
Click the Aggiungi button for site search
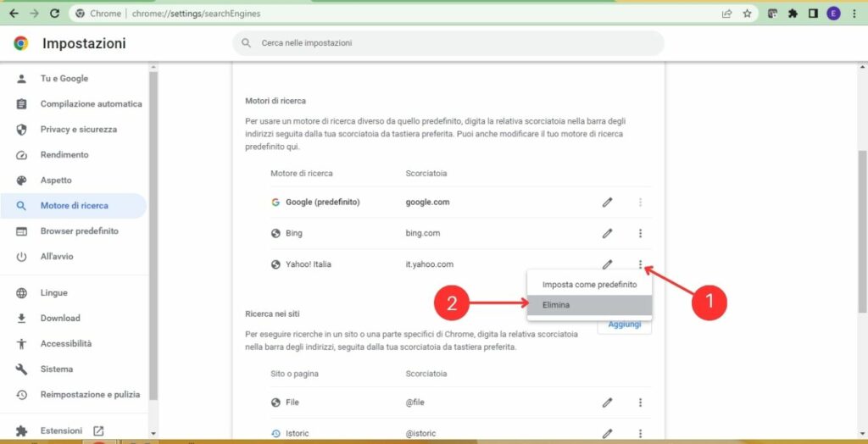tap(625, 325)
